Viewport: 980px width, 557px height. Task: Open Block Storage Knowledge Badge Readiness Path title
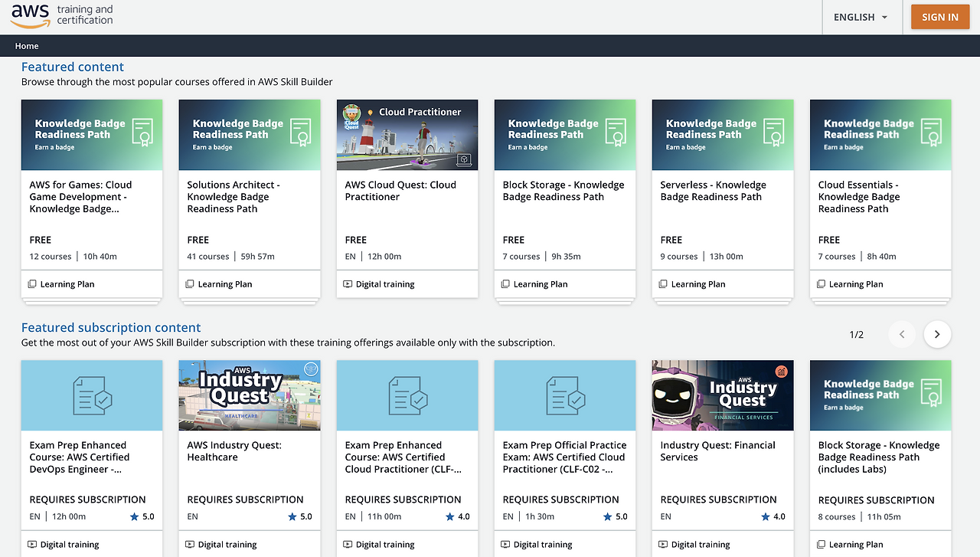pyautogui.click(x=563, y=191)
